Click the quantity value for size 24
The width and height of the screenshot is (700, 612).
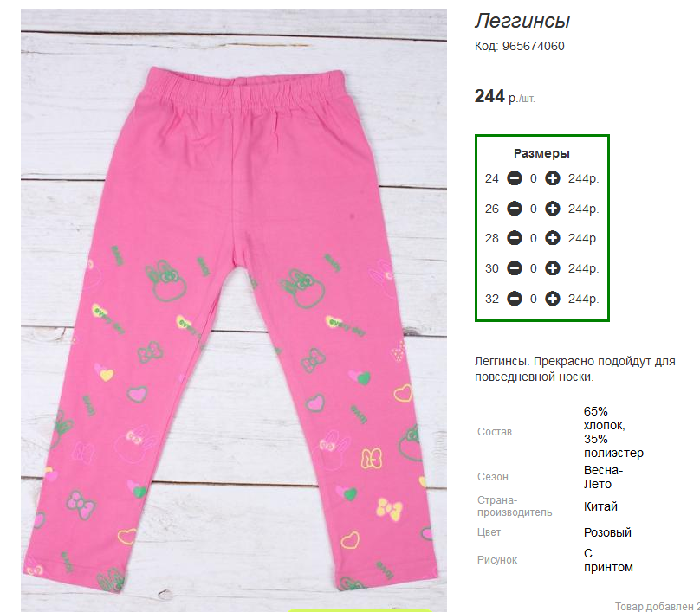(x=534, y=179)
